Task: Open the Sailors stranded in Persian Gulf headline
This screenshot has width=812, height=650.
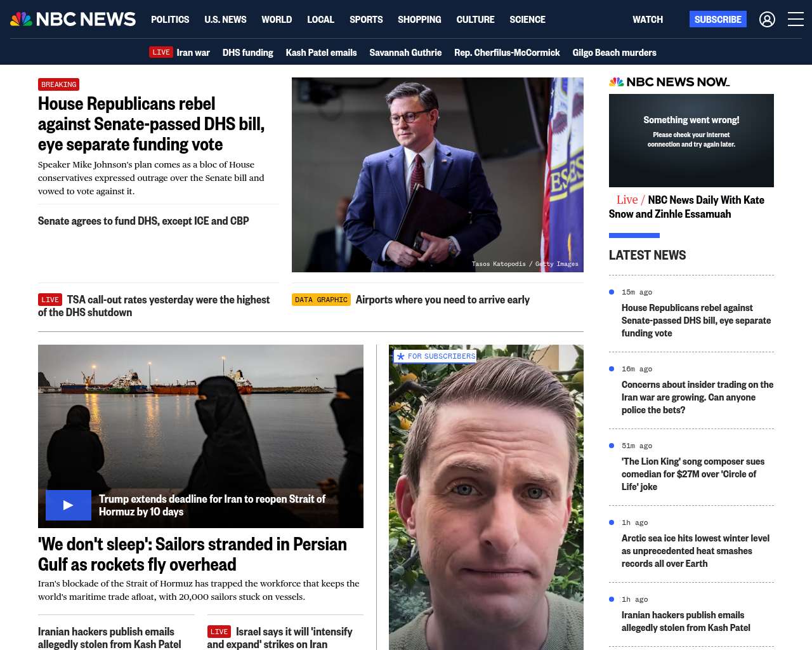Action: (192, 554)
